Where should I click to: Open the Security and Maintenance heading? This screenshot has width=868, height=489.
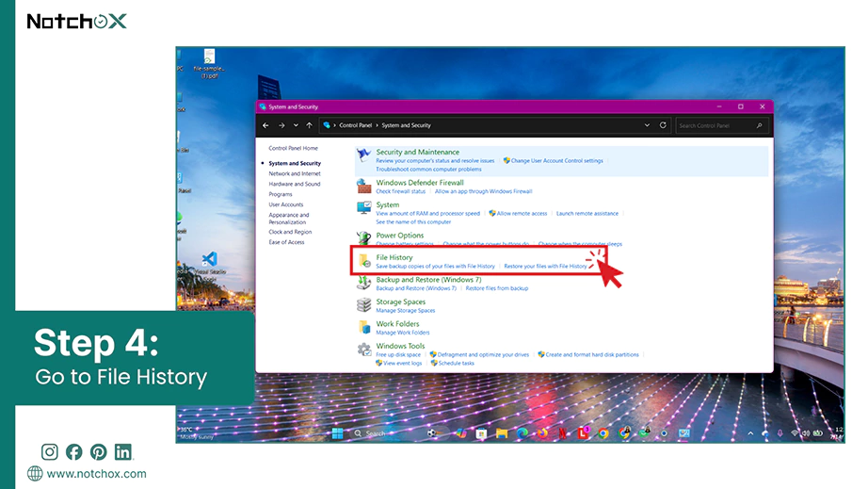(x=417, y=152)
